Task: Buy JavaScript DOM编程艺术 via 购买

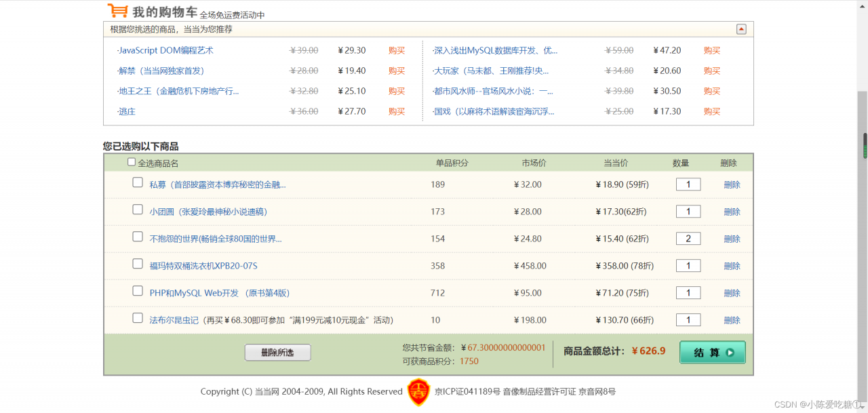Action: click(x=397, y=50)
